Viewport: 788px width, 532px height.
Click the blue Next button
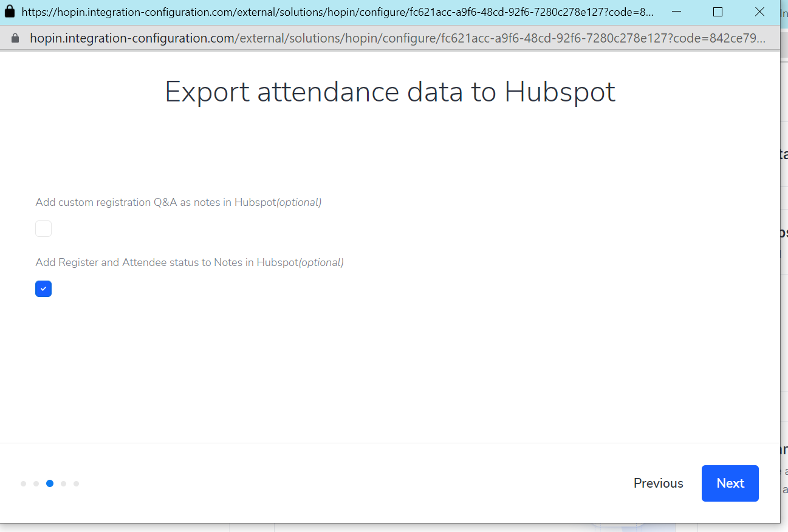(730, 483)
